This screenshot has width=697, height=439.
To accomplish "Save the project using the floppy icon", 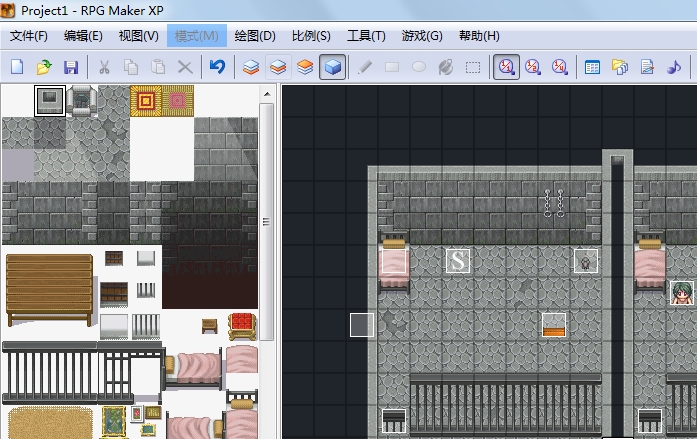I will coord(71,67).
